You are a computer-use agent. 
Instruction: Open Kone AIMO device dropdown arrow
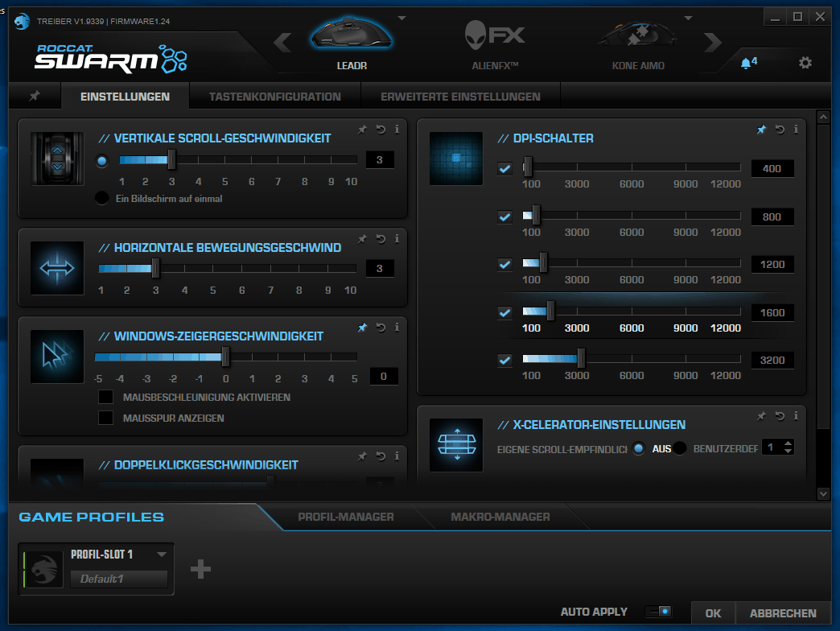coord(689,18)
